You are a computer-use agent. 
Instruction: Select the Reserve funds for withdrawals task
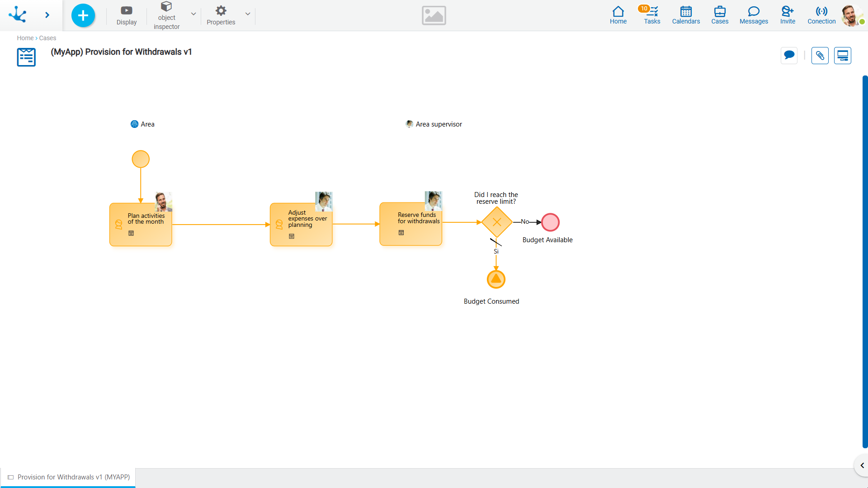pos(410,224)
